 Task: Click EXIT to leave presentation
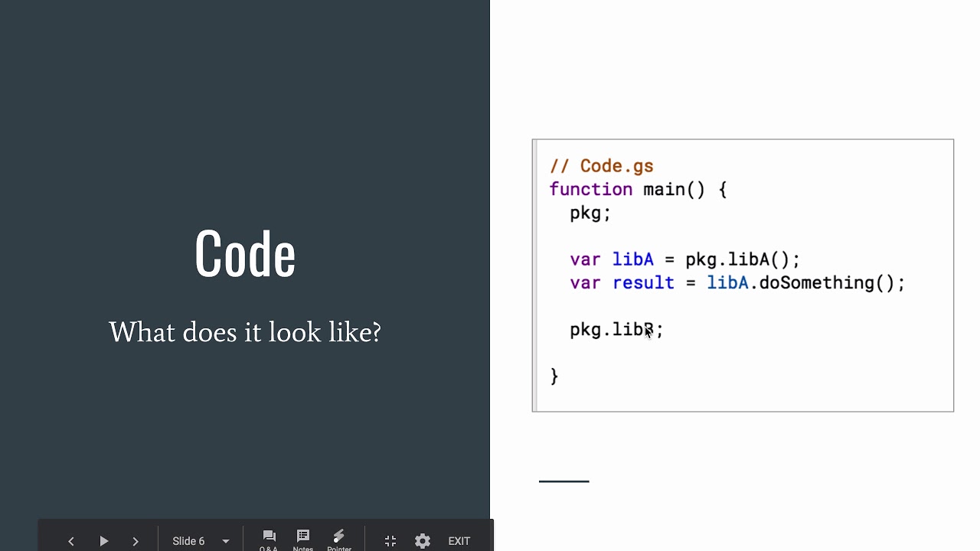pos(459,541)
